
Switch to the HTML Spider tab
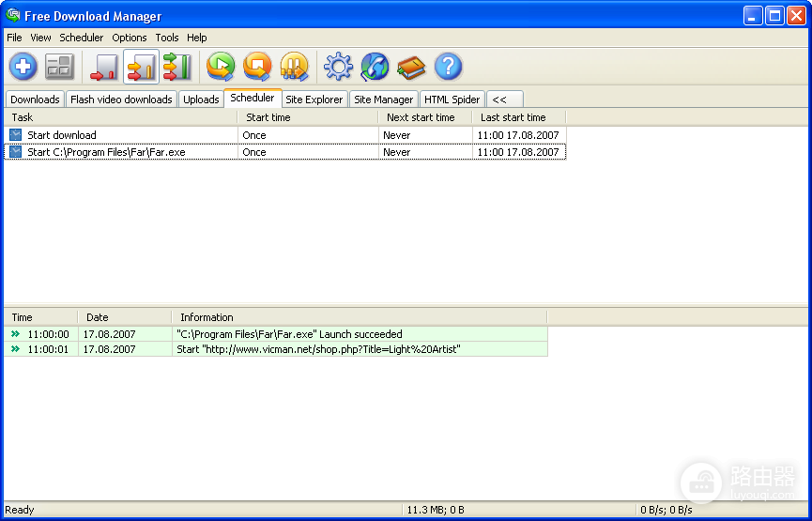tap(452, 100)
